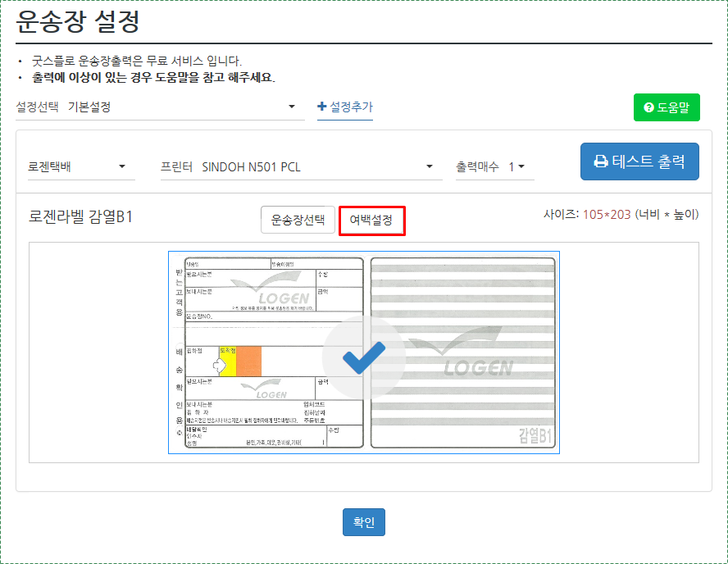Click the 테스트 출력 button
This screenshot has height=564, width=728.
pos(639,161)
